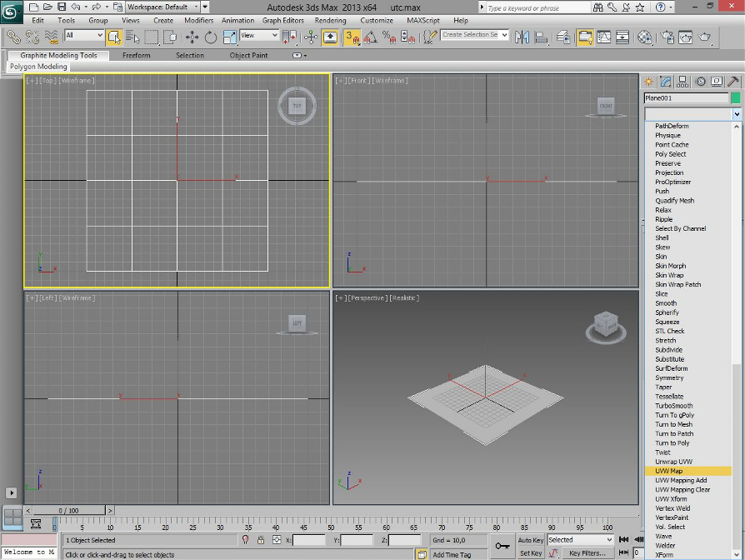Click the Align tool icon
Viewport: 745px width, 560px height.
[541, 37]
